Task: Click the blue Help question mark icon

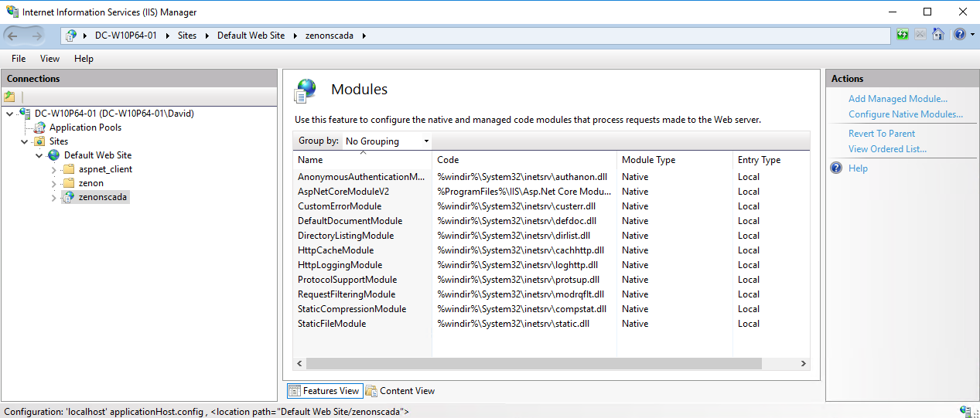Action: [836, 168]
